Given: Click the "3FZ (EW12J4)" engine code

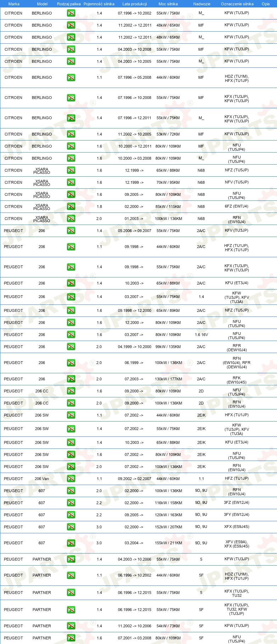Looking at the screenshot, I should coord(237,502).
